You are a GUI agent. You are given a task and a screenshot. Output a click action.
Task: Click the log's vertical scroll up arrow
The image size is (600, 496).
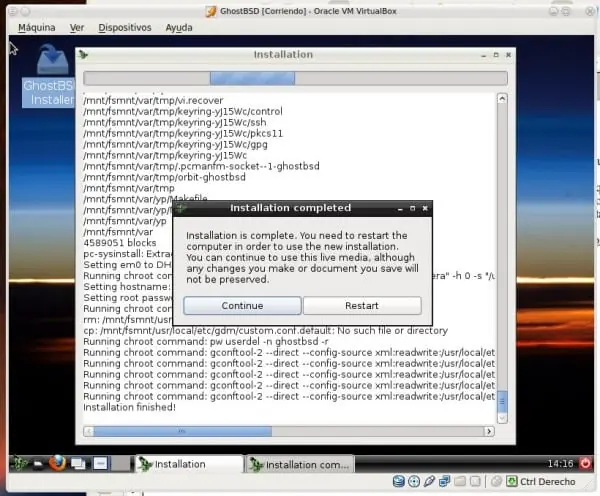502,99
